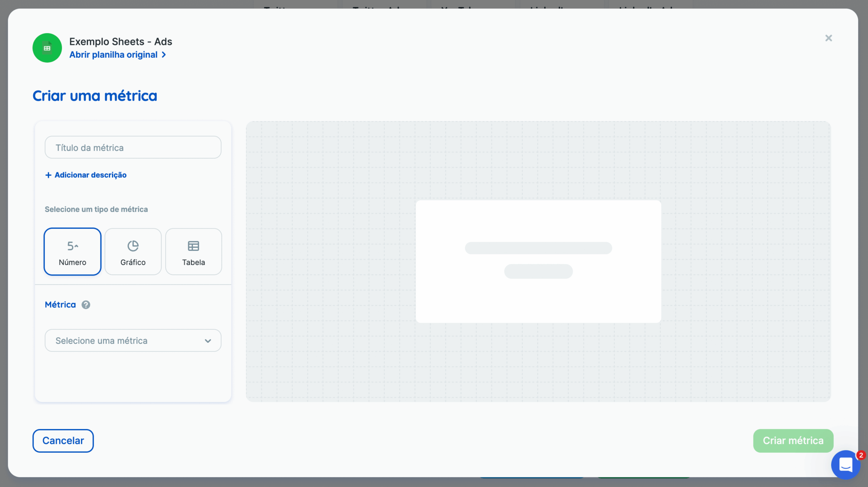
Task: Close the Criar uma métrica dialog
Action: point(829,38)
